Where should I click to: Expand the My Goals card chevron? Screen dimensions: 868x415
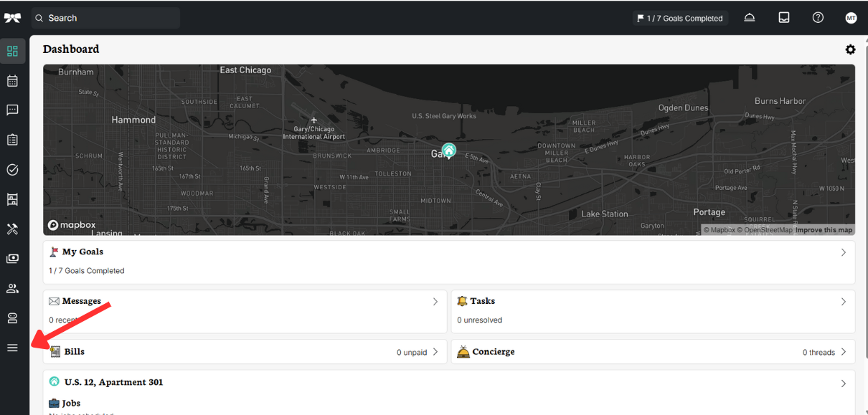point(844,252)
